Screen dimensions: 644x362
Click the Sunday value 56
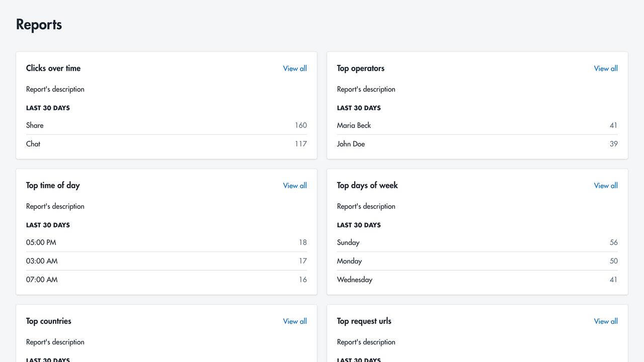613,242
